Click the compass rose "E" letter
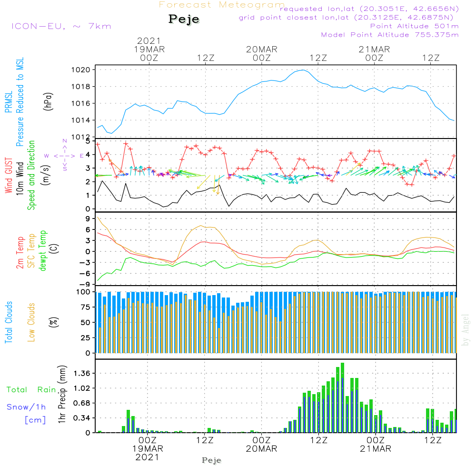The image size is (476, 476). tap(82, 156)
